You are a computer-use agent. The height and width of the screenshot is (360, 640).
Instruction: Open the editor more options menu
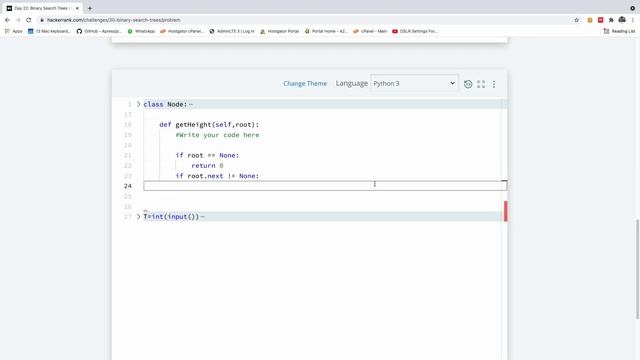(x=494, y=84)
